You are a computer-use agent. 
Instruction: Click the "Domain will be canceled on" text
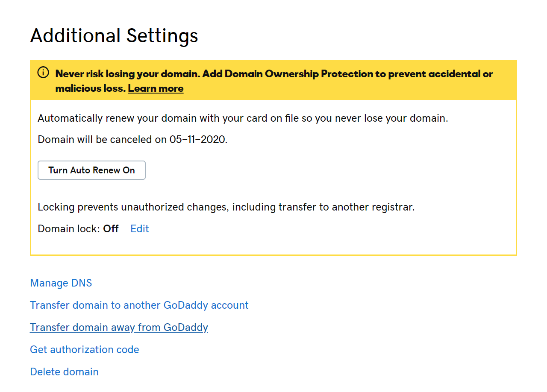[102, 140]
